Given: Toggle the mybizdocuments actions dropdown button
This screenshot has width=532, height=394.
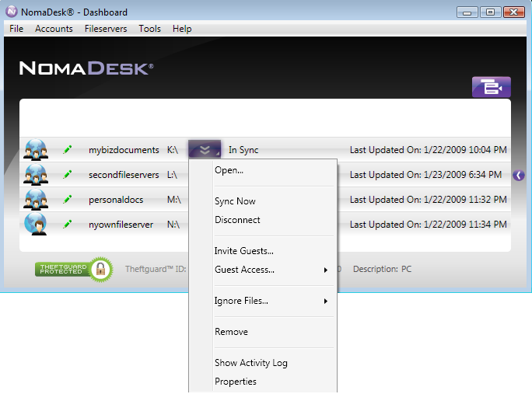Looking at the screenshot, I should (205, 149).
